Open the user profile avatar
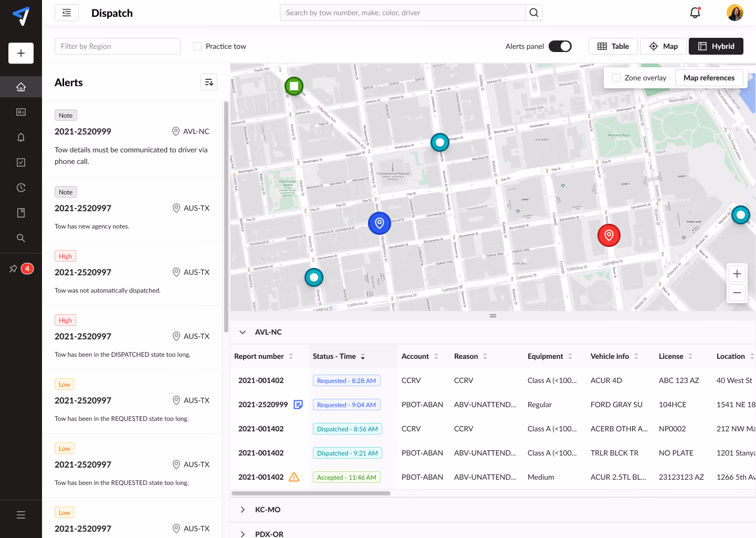 [735, 13]
